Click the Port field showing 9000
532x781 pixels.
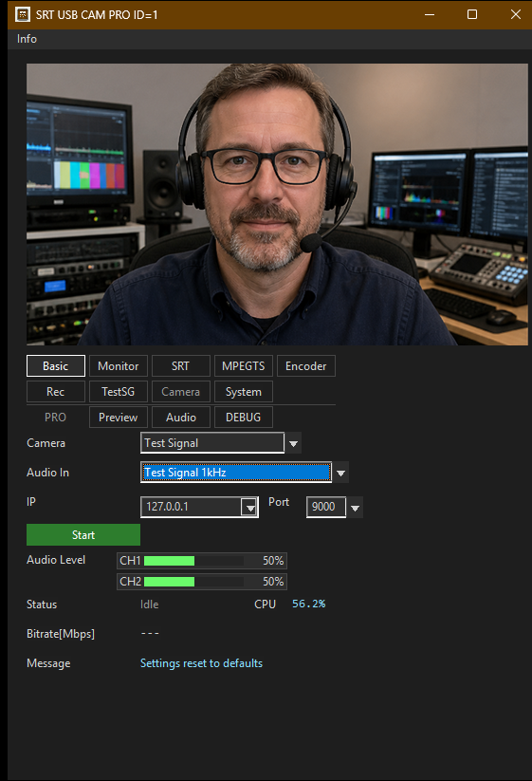pyautogui.click(x=326, y=507)
